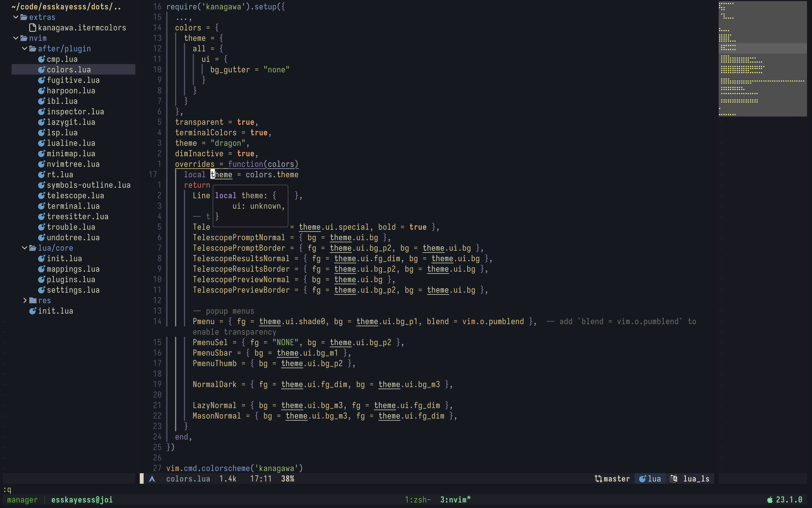
Task: Click the esskayesss@joi hostname in tmux bar
Action: 82,500
